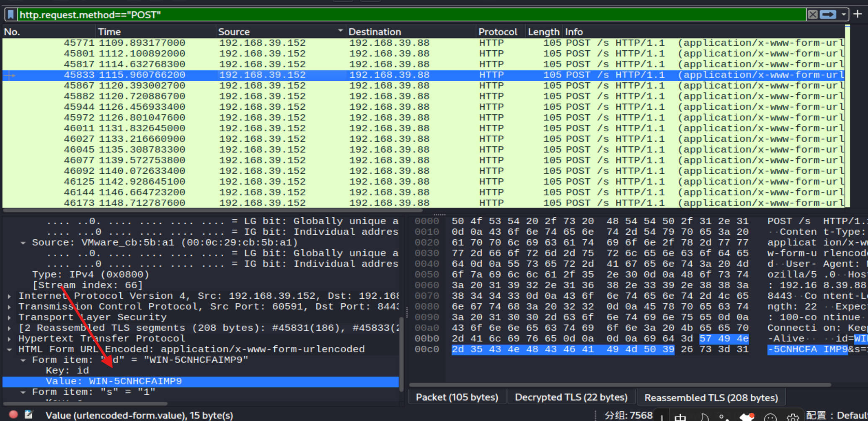The image size is (868, 421).
Task: Open the settings gear in tray
Action: click(792, 417)
